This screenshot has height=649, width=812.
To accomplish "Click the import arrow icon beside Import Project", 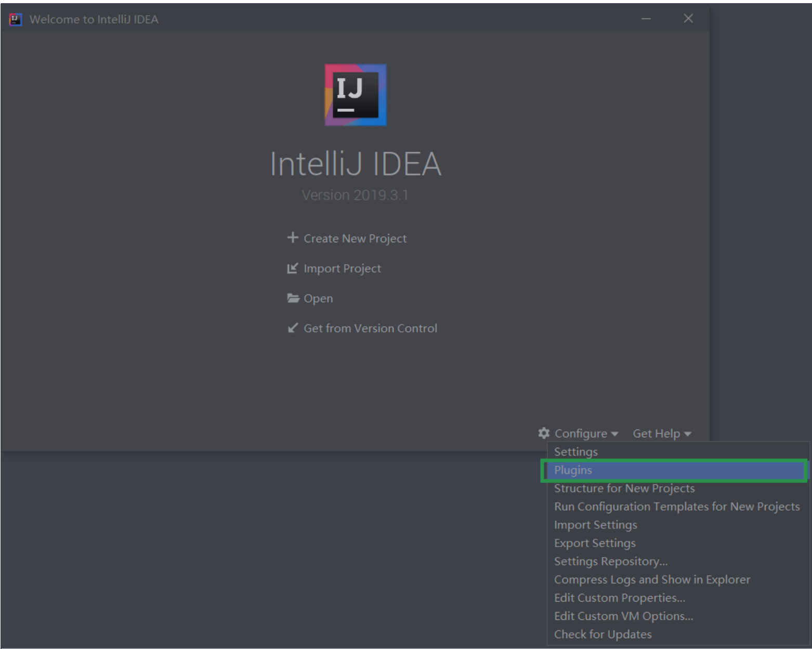I will click(x=293, y=268).
